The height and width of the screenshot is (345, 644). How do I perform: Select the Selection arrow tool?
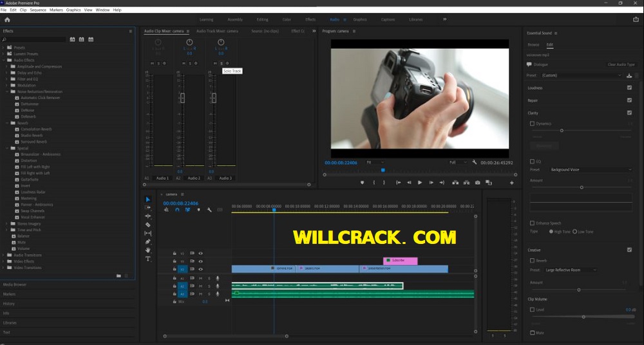[148, 200]
